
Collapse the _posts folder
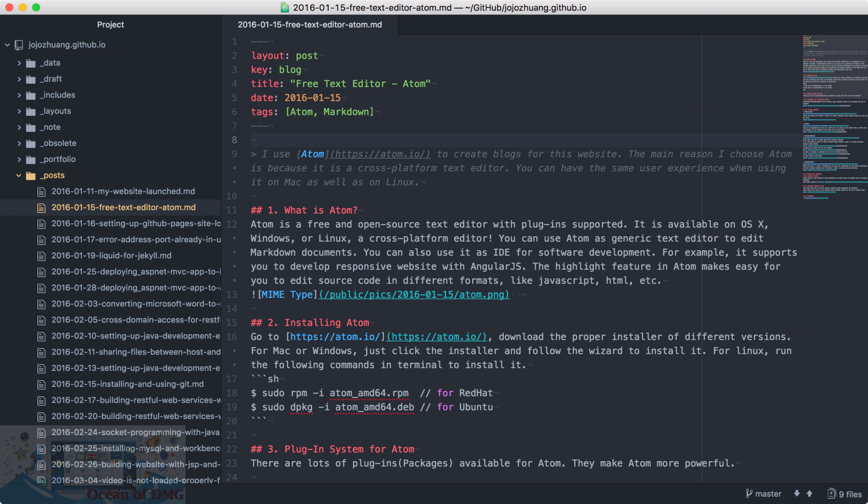pos(18,175)
